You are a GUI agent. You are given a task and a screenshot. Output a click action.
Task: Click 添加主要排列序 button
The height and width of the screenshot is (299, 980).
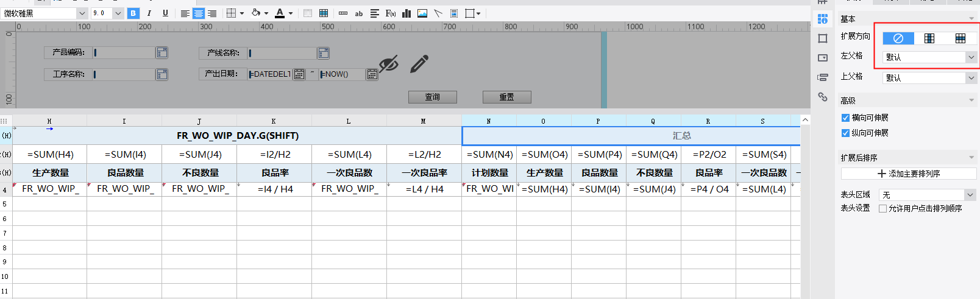(908, 174)
